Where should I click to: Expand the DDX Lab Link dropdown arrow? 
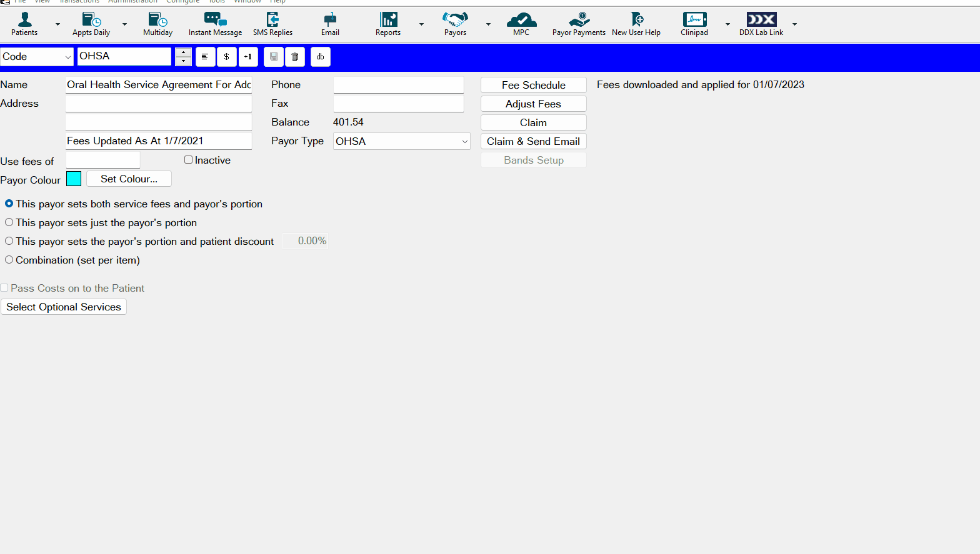click(x=794, y=24)
